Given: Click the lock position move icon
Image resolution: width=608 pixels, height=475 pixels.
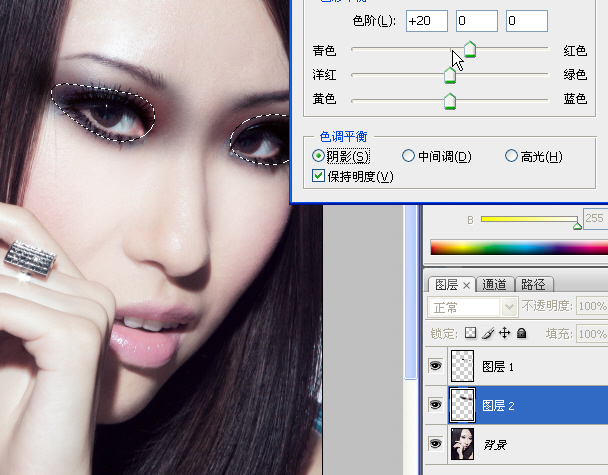Looking at the screenshot, I should pyautogui.click(x=505, y=333).
